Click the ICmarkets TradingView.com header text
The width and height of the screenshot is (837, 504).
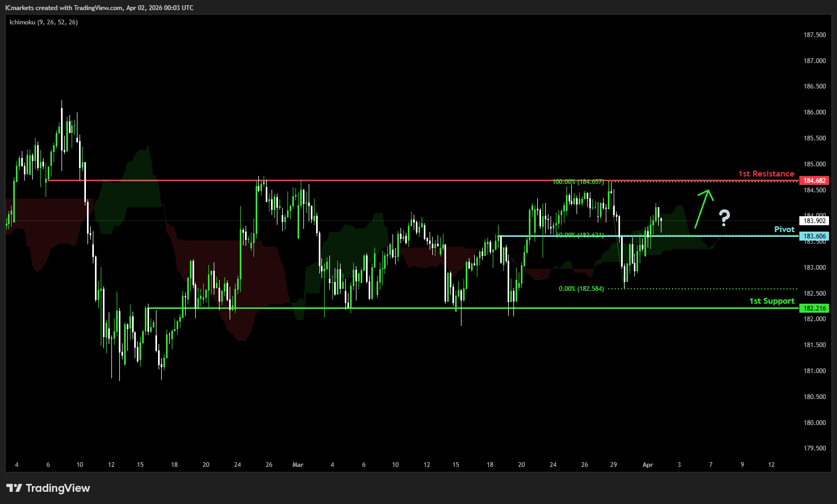pyautogui.click(x=99, y=8)
